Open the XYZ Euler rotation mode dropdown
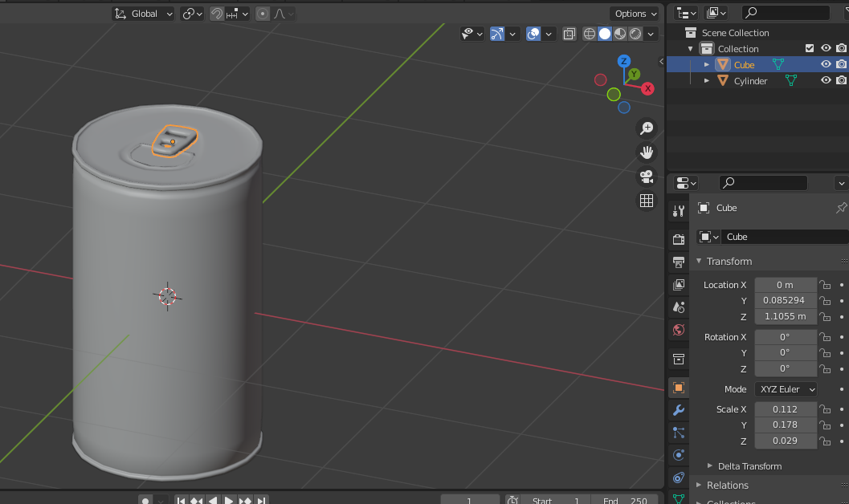 pyautogui.click(x=786, y=389)
